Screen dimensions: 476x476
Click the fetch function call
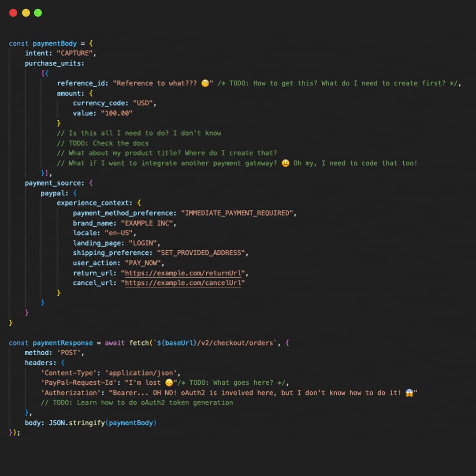click(139, 343)
